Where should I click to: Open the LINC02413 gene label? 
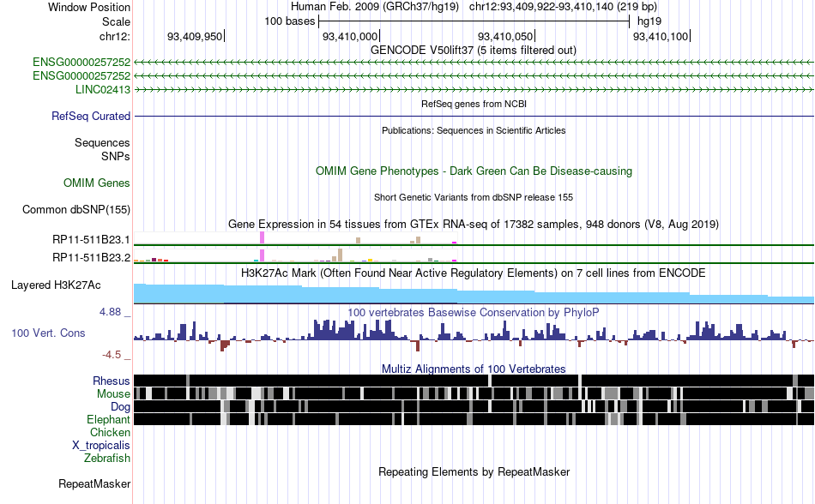coord(103,89)
